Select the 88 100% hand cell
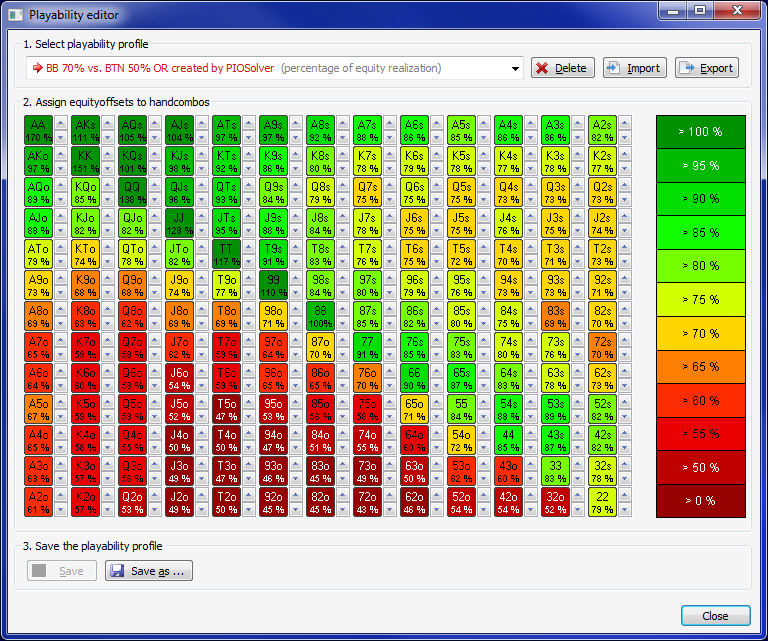This screenshot has width=768, height=641. pos(320,316)
